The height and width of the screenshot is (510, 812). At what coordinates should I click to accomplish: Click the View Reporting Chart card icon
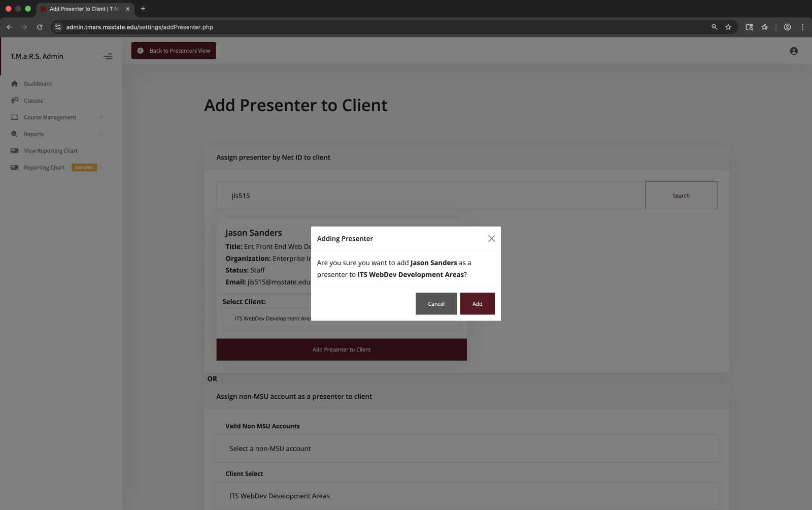click(15, 150)
